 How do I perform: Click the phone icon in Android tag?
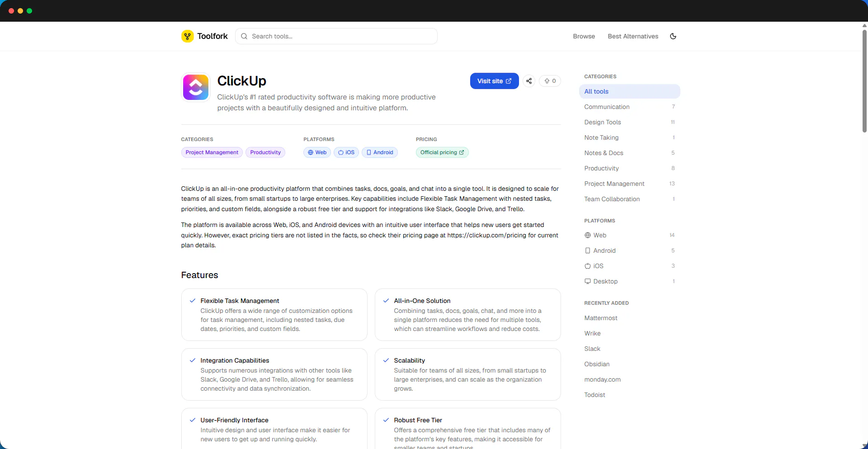click(369, 152)
